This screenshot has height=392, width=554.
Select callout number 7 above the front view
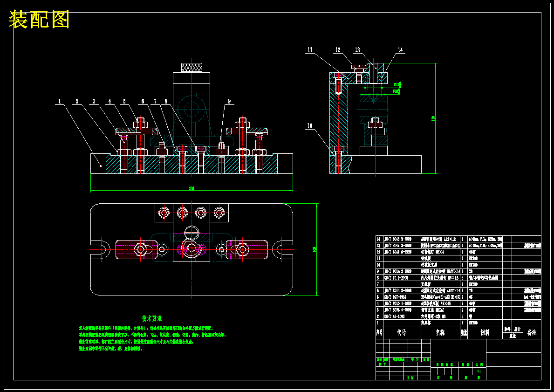click(155, 102)
